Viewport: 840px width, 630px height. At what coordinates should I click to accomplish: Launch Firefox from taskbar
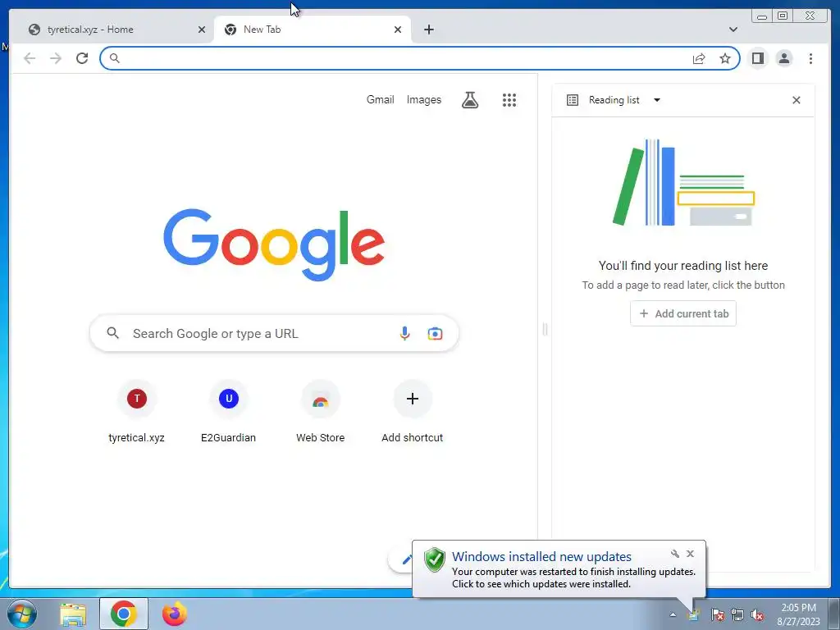click(x=175, y=614)
